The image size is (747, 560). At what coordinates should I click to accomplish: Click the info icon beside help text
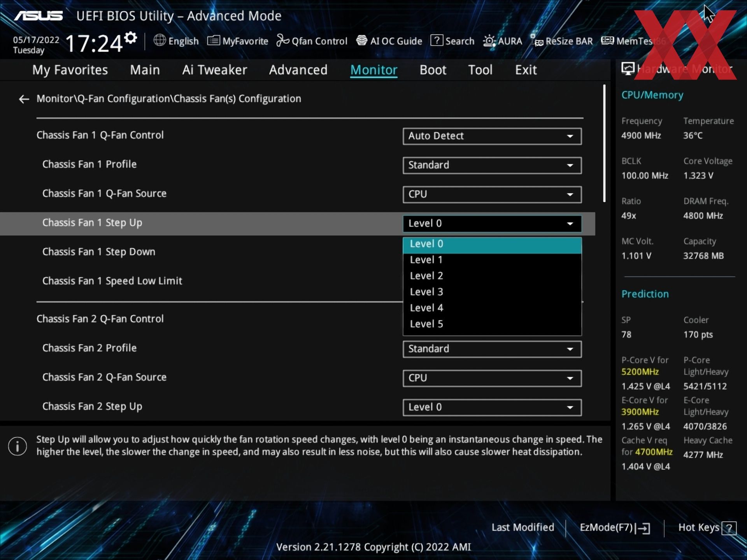[18, 446]
